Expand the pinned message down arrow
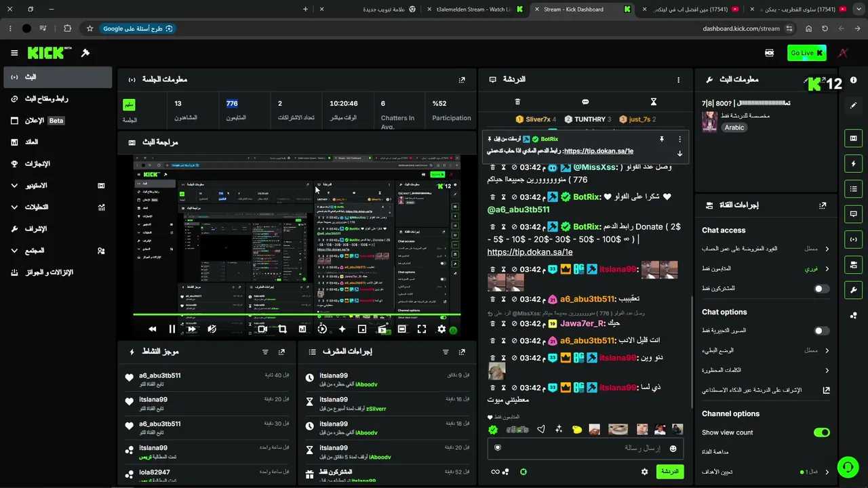 coord(679,153)
